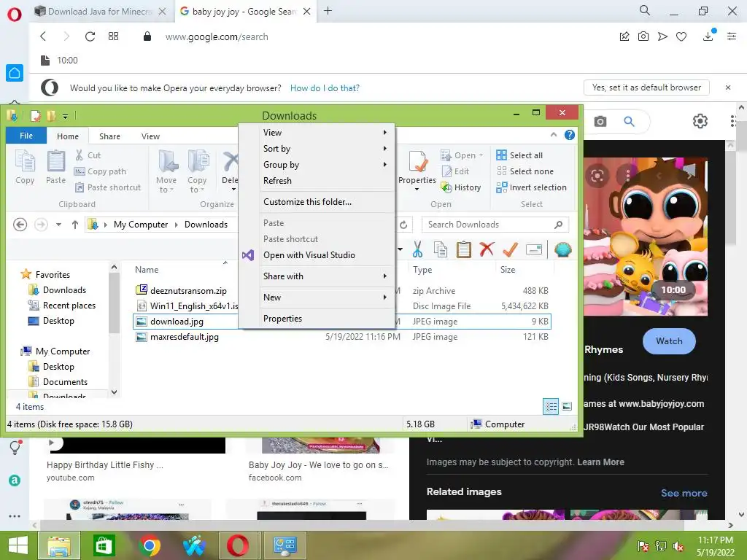Click the Opera address bar URL

pos(217,37)
